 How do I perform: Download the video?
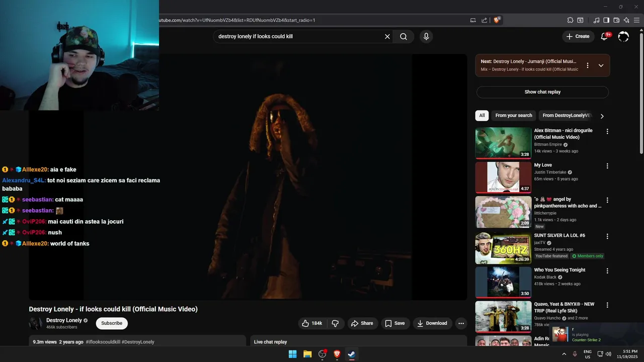pyautogui.click(x=432, y=323)
